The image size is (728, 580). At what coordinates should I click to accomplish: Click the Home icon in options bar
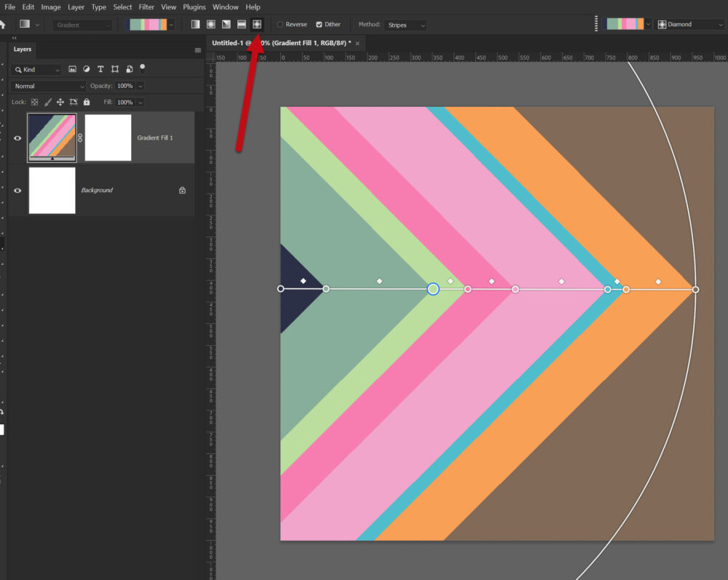point(2,25)
